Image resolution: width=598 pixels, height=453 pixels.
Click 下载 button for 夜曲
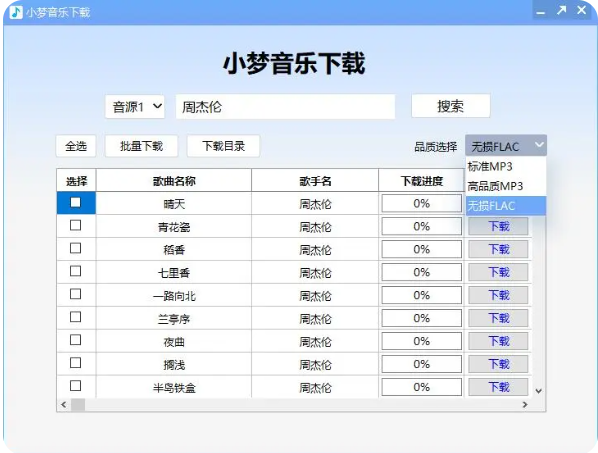[x=498, y=341]
